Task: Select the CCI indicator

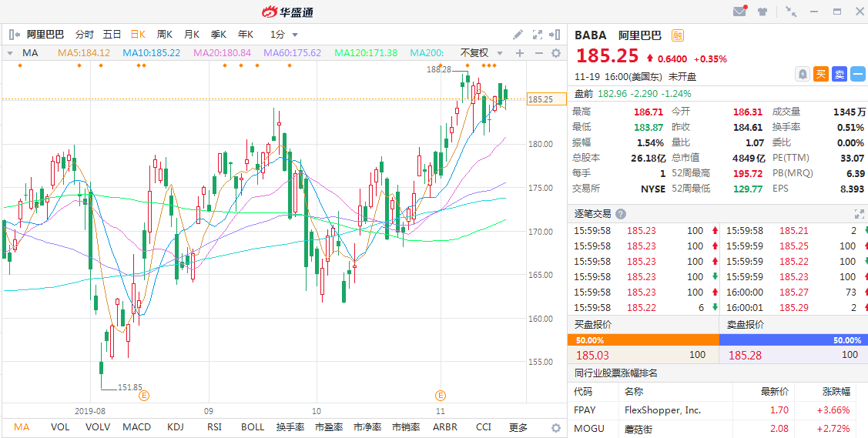Action: point(483,427)
